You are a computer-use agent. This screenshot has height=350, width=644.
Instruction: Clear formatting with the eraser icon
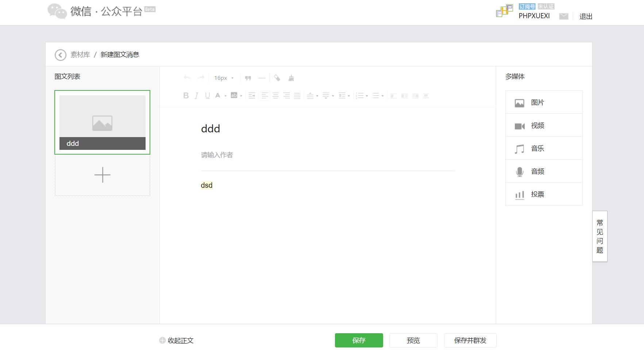277,78
